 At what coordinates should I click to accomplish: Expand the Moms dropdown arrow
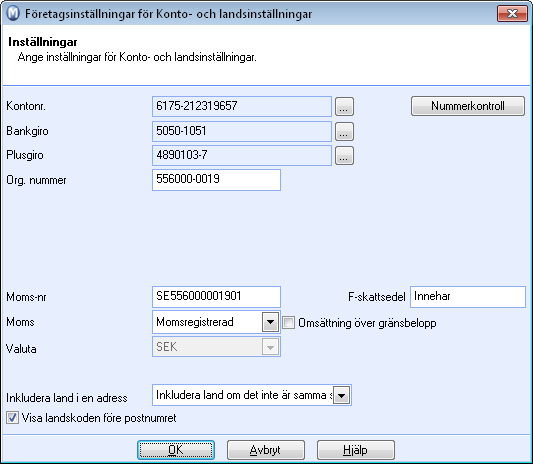coord(271,322)
